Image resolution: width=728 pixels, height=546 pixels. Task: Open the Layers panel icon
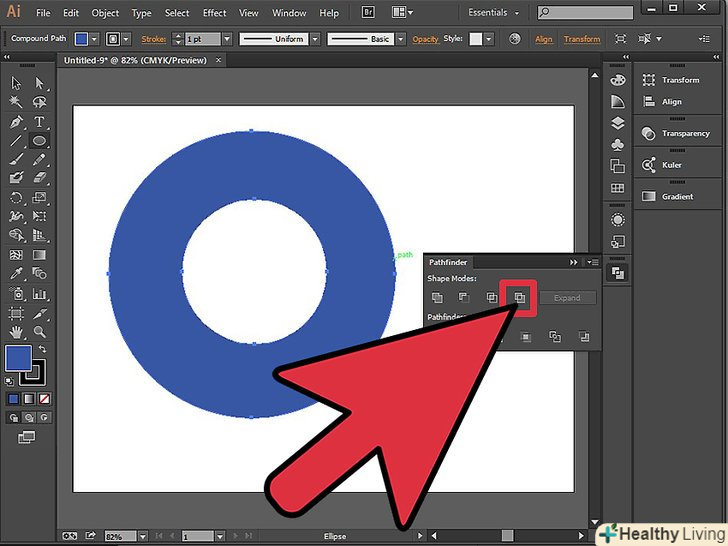[x=617, y=124]
